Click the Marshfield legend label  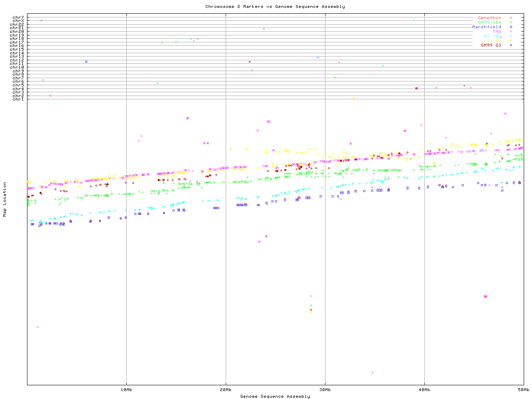point(487,27)
